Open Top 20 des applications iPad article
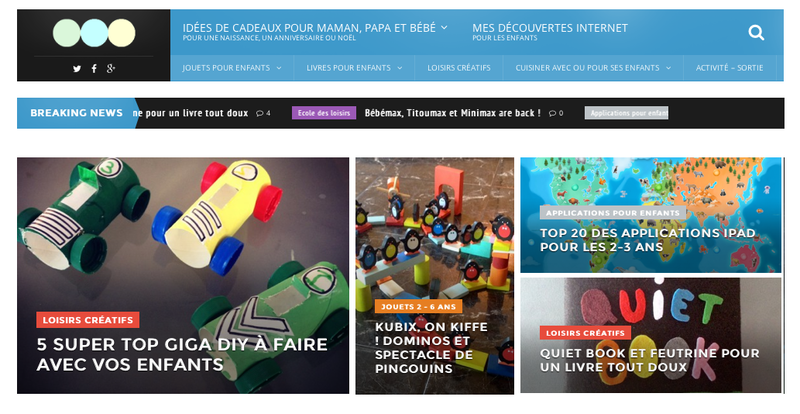Image resolution: width=800 pixels, height=414 pixels. coord(647,240)
